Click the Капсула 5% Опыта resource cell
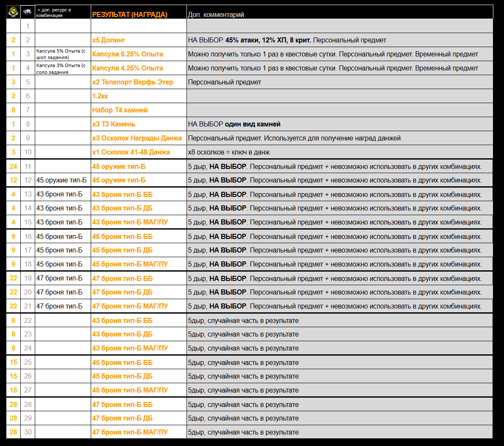The image size is (504, 446). 61,54
